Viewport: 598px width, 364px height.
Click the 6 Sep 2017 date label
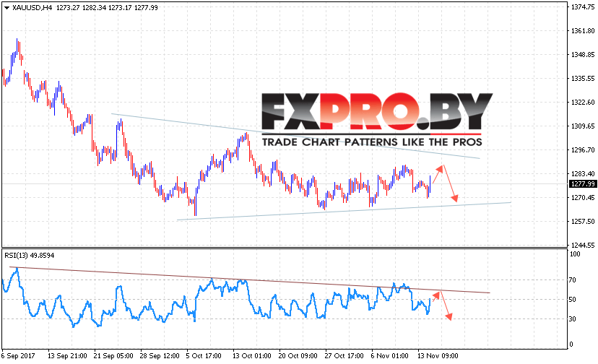point(18,355)
